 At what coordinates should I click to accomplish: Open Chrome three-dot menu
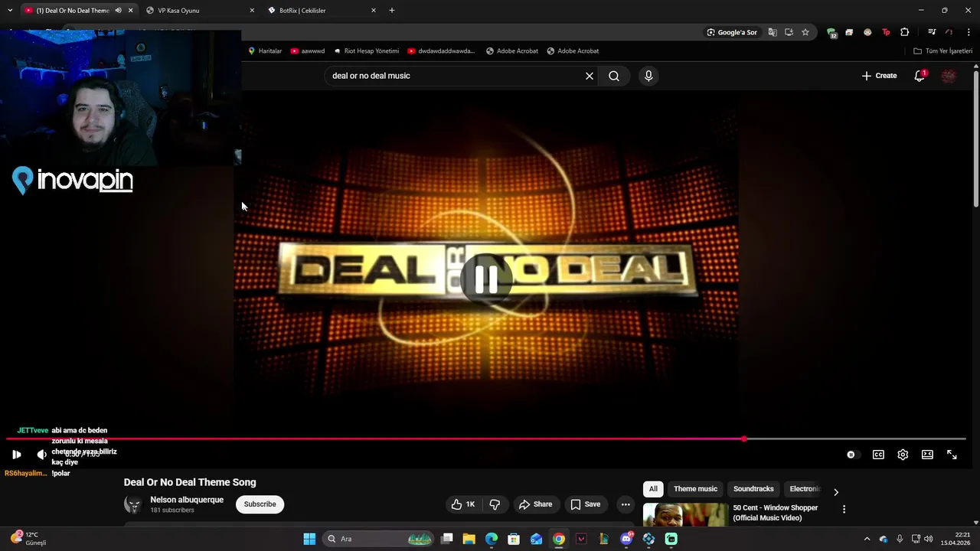[x=969, y=32]
